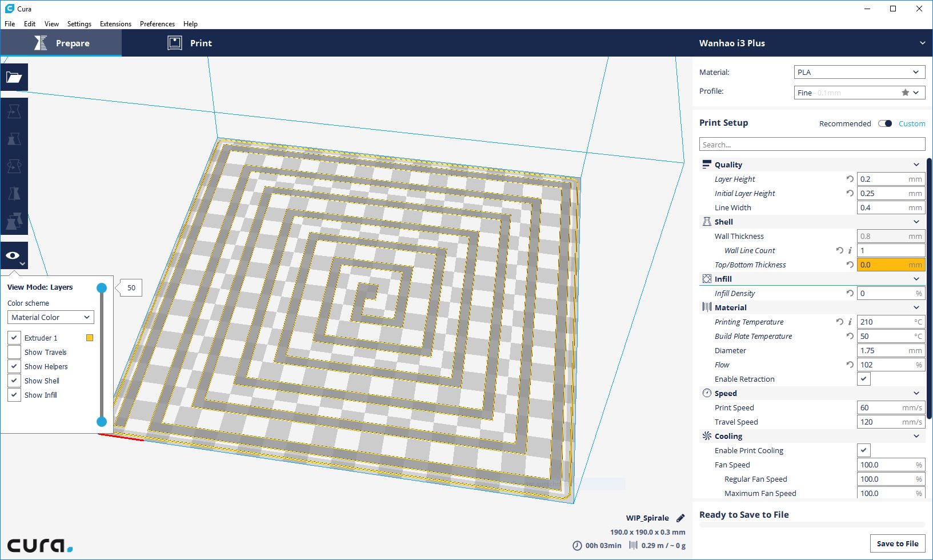Open the Material PLA dropdown
The width and height of the screenshot is (933, 560).
pyautogui.click(x=860, y=72)
